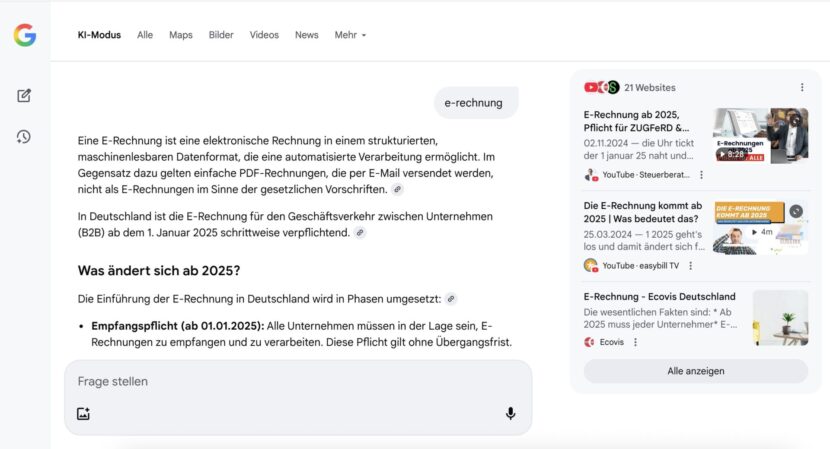Open the search history clock icon

click(25, 136)
